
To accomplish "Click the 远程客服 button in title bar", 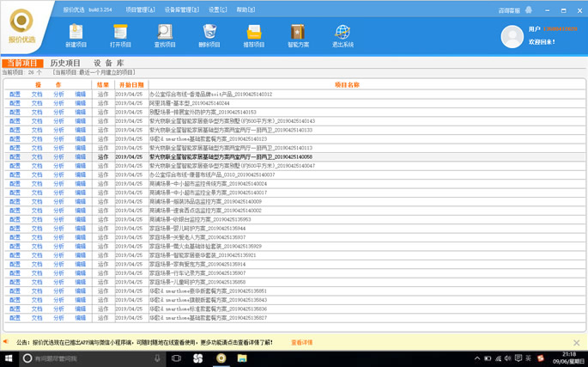I will [x=509, y=10].
